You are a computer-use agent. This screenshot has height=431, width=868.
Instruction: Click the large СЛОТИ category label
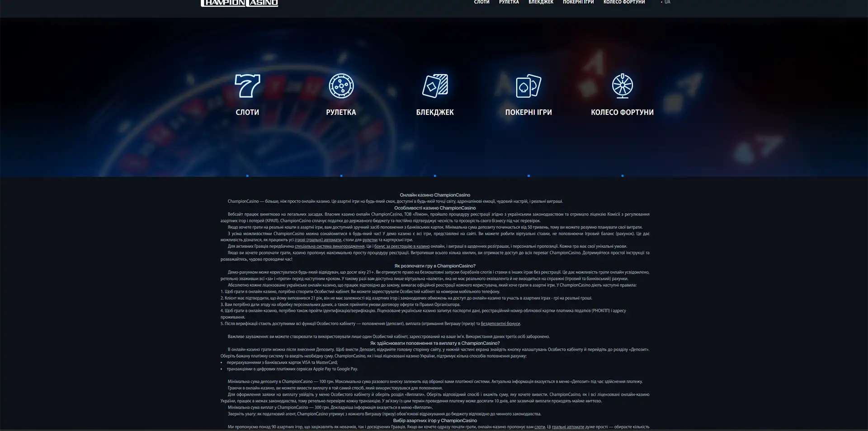click(x=247, y=112)
